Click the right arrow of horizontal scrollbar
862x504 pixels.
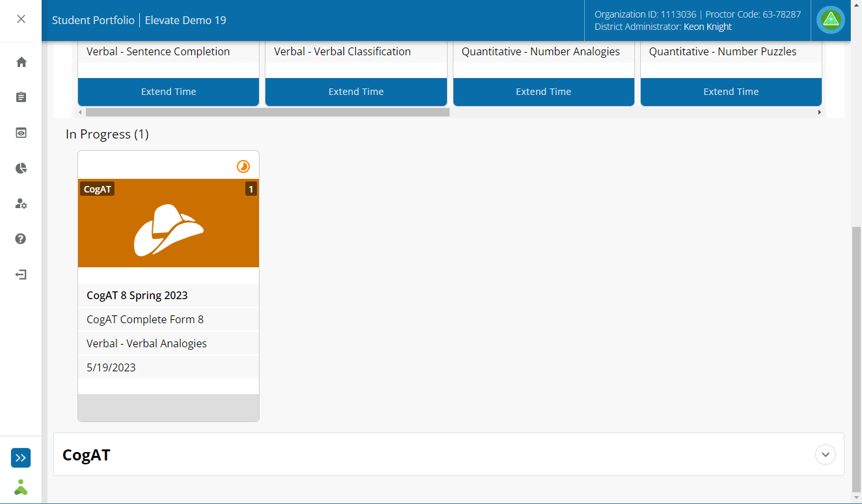point(820,113)
